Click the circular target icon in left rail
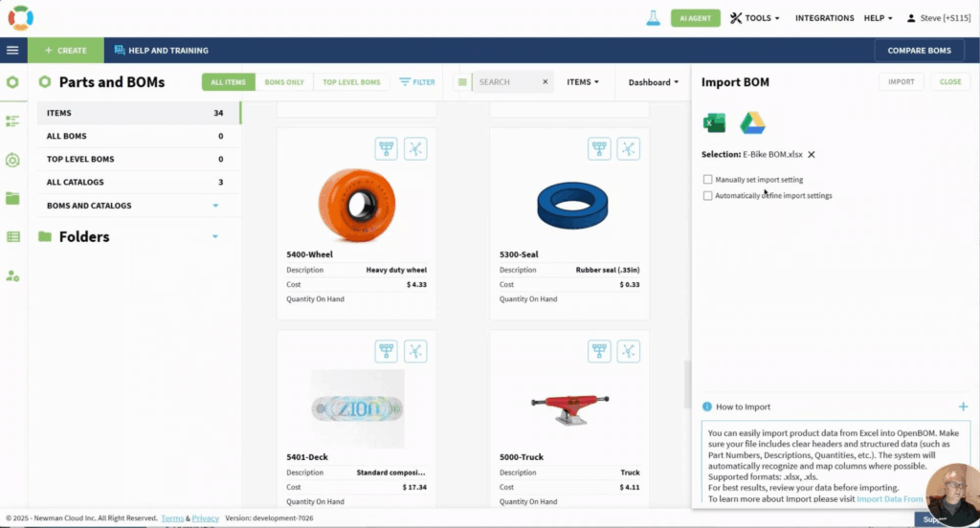The image size is (980, 528). [12, 160]
